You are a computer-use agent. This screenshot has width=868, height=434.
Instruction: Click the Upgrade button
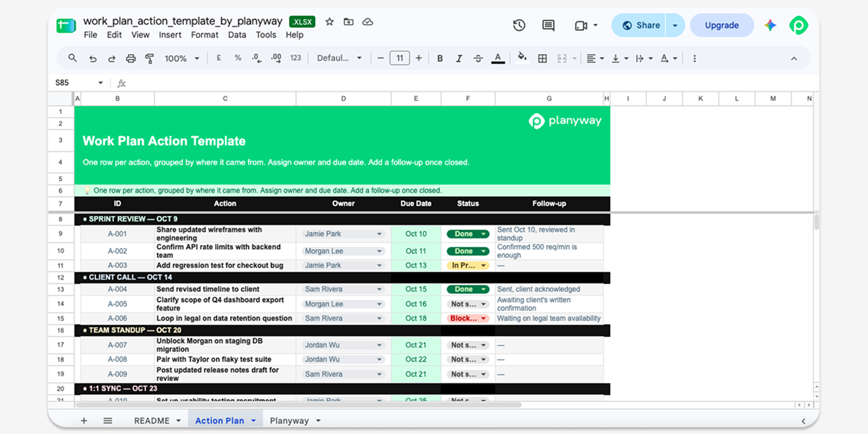tap(722, 25)
